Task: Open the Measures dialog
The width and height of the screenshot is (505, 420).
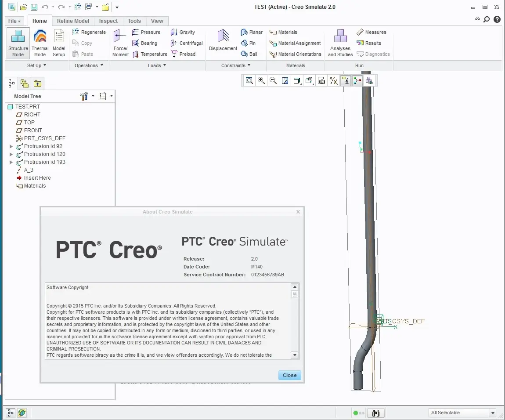Action: click(x=372, y=32)
